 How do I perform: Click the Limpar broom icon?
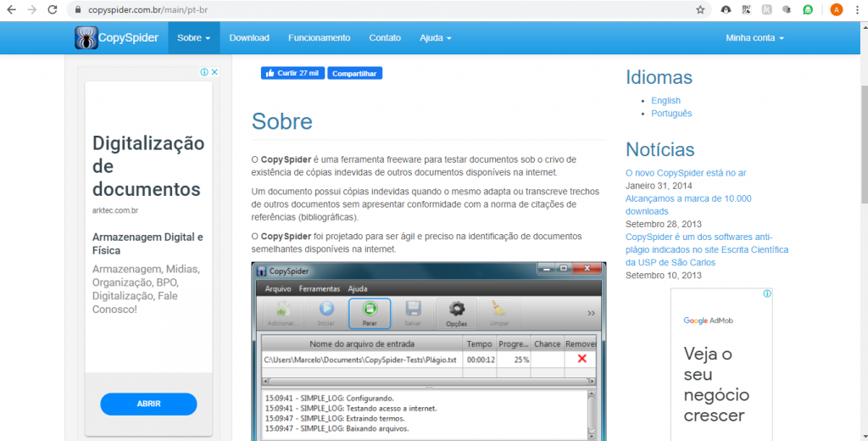point(498,314)
